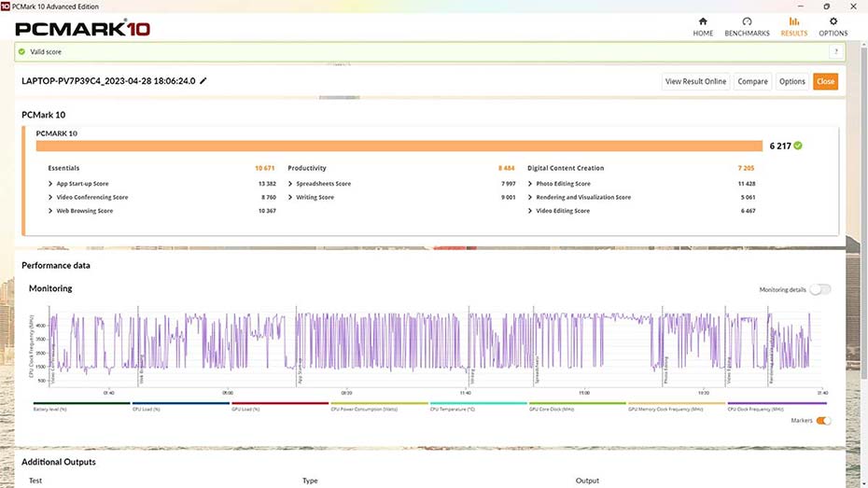The width and height of the screenshot is (868, 488).
Task: Click the View Result Online button
Action: click(x=695, y=81)
